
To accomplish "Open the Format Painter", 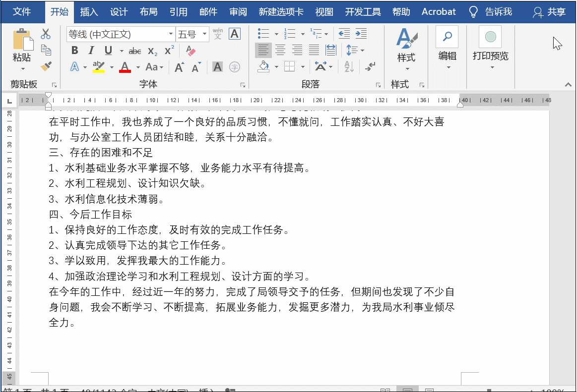I will point(46,66).
